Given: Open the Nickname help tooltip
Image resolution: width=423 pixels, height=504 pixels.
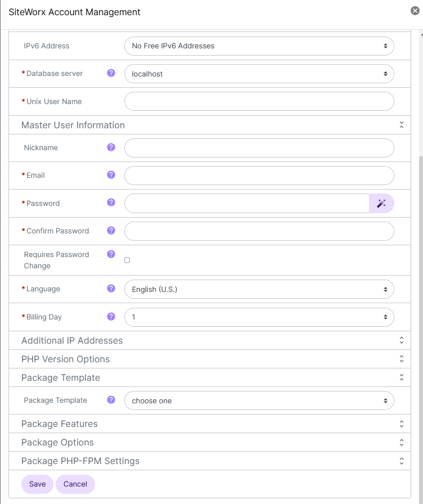Looking at the screenshot, I should [x=111, y=147].
